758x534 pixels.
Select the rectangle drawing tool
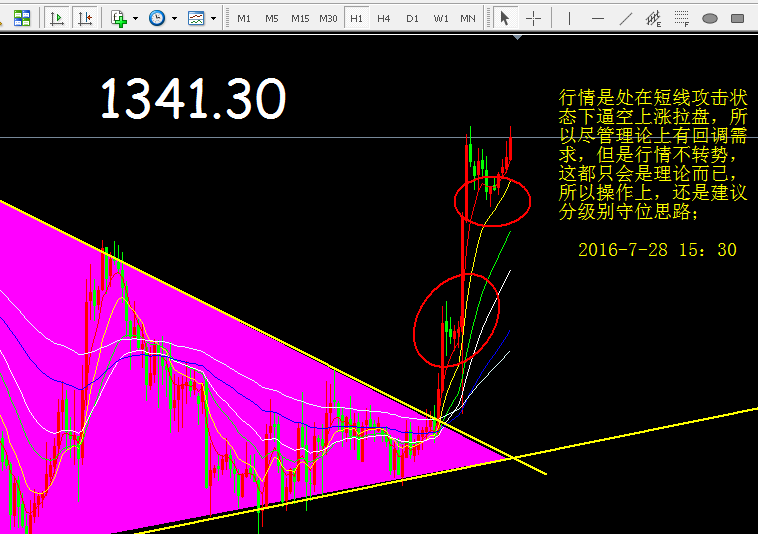click(x=738, y=18)
